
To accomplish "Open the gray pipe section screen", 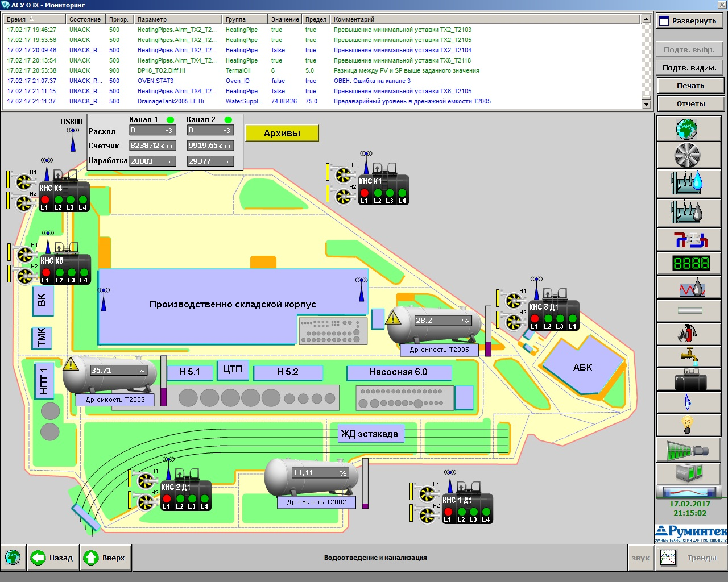I will [689, 310].
